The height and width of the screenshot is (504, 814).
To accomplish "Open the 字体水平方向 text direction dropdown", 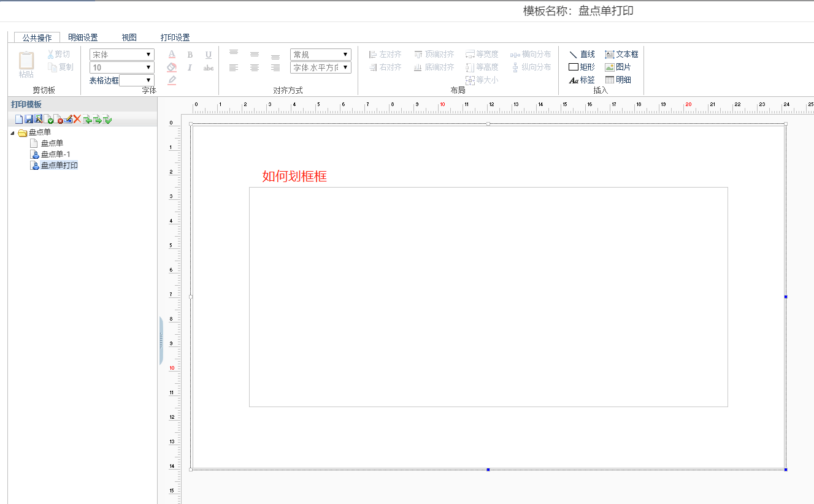I will coord(321,67).
